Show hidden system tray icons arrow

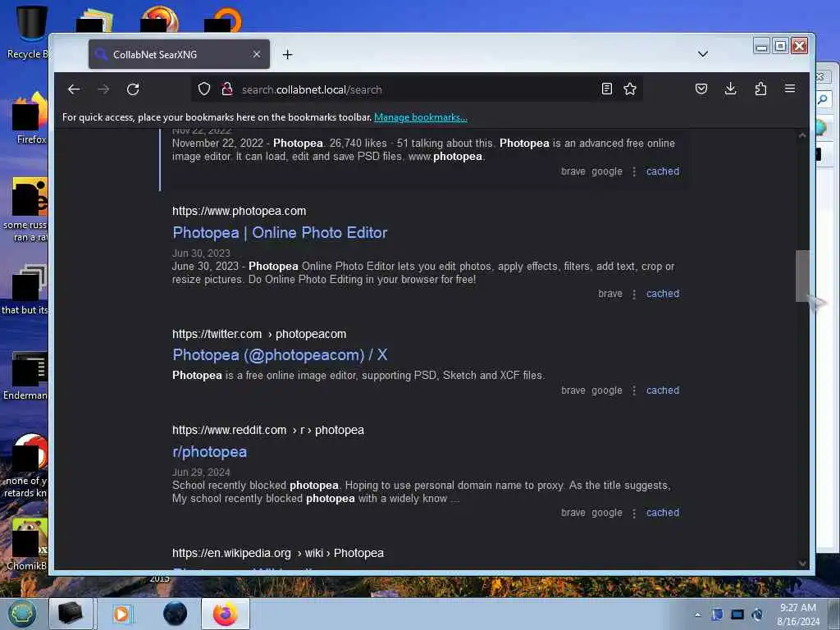(x=697, y=614)
